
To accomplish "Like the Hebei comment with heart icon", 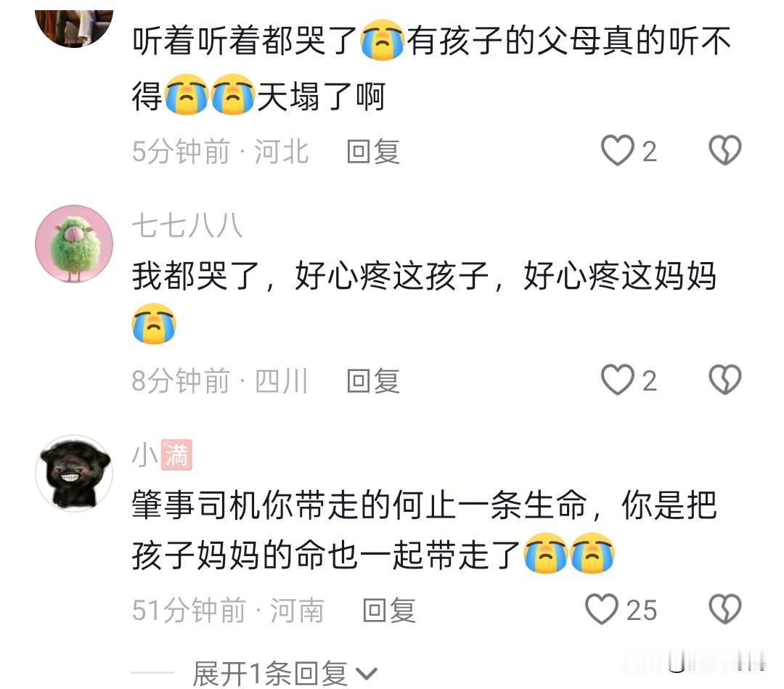I will 617,150.
